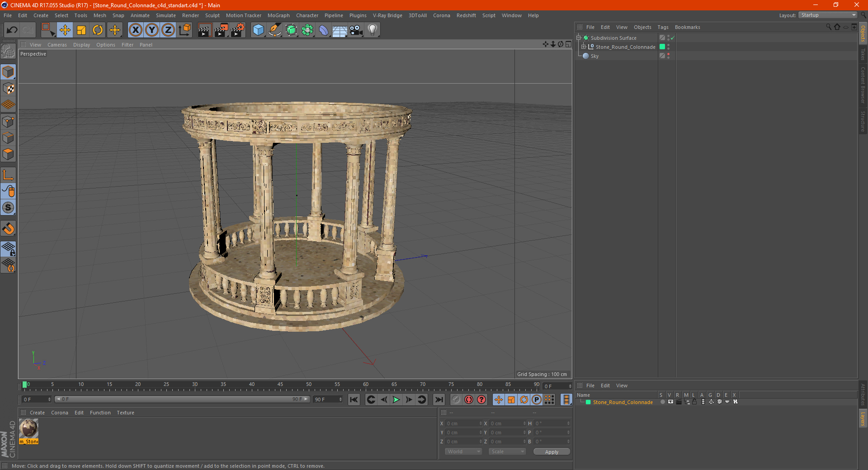
Task: Play the animation forward
Action: (396, 399)
